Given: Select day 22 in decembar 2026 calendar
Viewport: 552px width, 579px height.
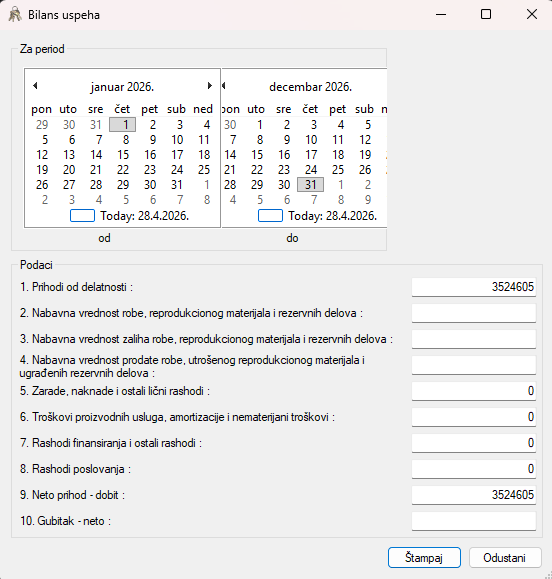Looking at the screenshot, I should [x=257, y=170].
